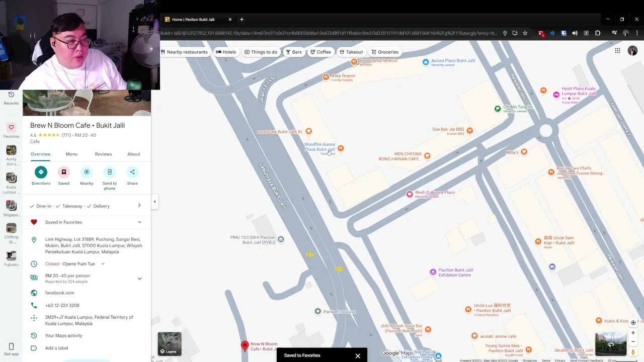Open the browser Extensions puzzle icon
The width and height of the screenshot is (644, 362).
598,33
